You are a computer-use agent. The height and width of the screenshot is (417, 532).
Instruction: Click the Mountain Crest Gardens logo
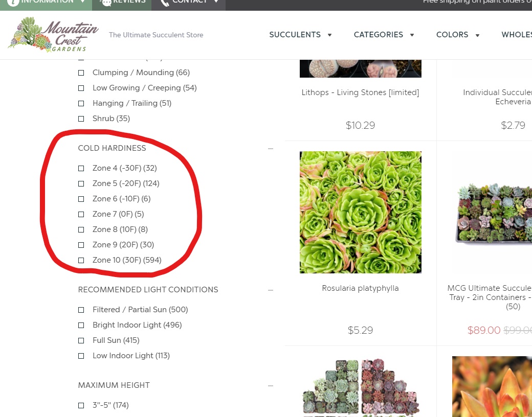tap(53, 34)
